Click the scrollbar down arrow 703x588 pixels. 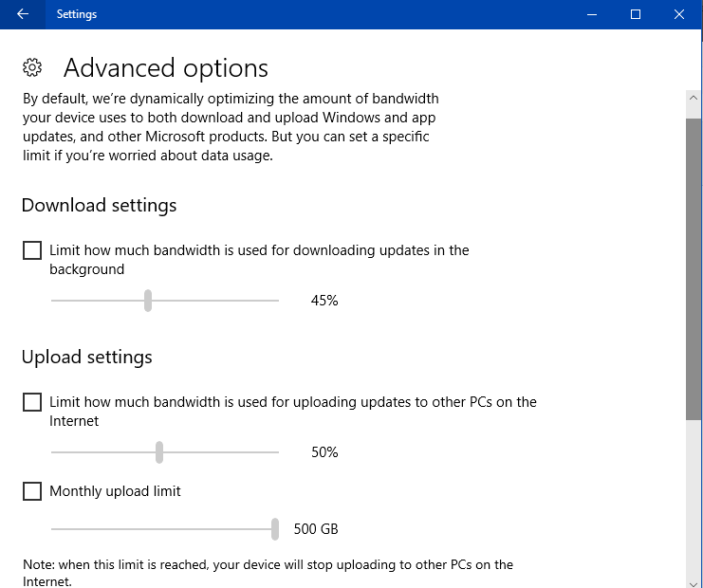coord(694,582)
